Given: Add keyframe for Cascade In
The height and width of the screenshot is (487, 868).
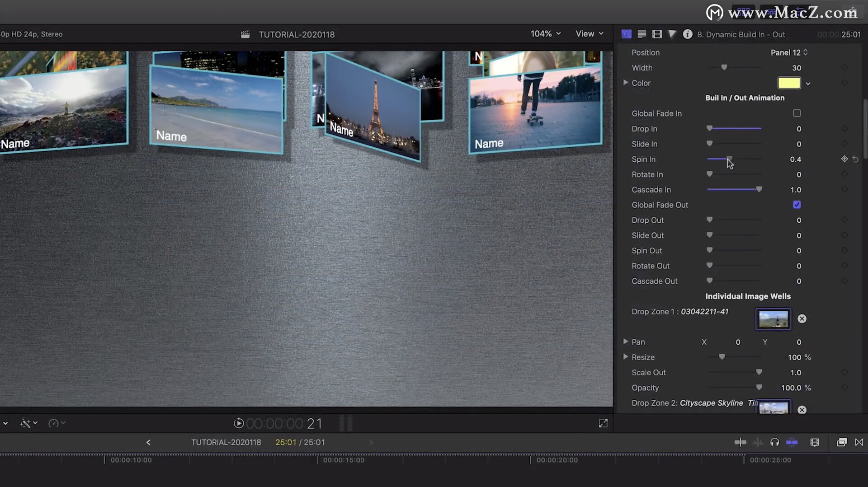Looking at the screenshot, I should (x=844, y=190).
